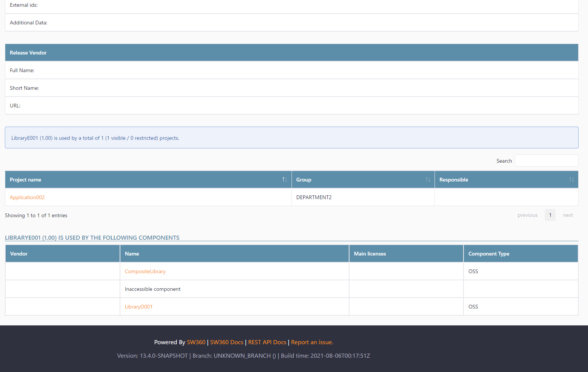Sort projects by clicking the Project name header

[25, 180]
